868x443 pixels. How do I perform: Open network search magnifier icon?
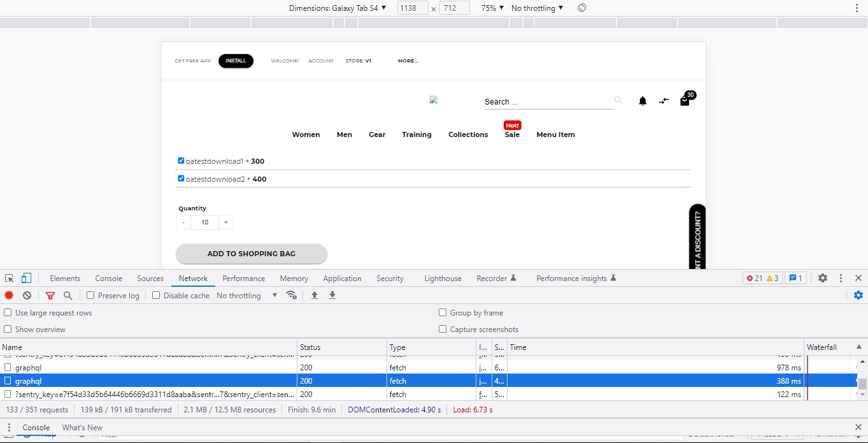point(68,295)
